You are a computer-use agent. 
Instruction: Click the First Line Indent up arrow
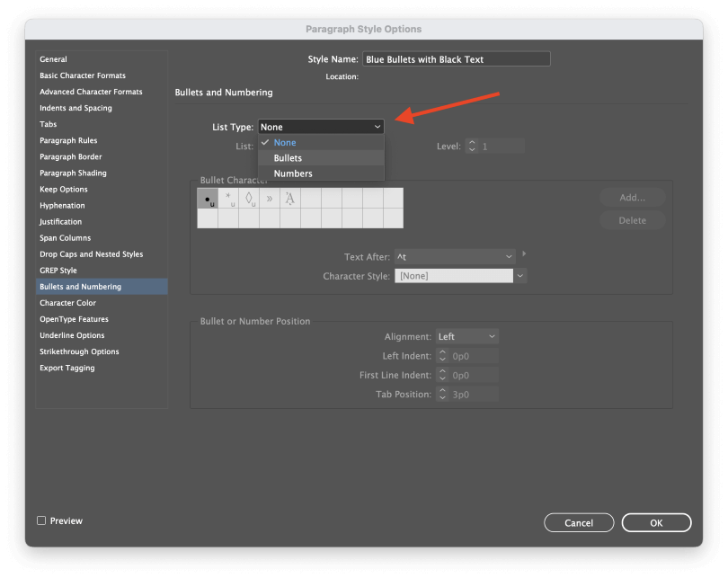pos(441,371)
